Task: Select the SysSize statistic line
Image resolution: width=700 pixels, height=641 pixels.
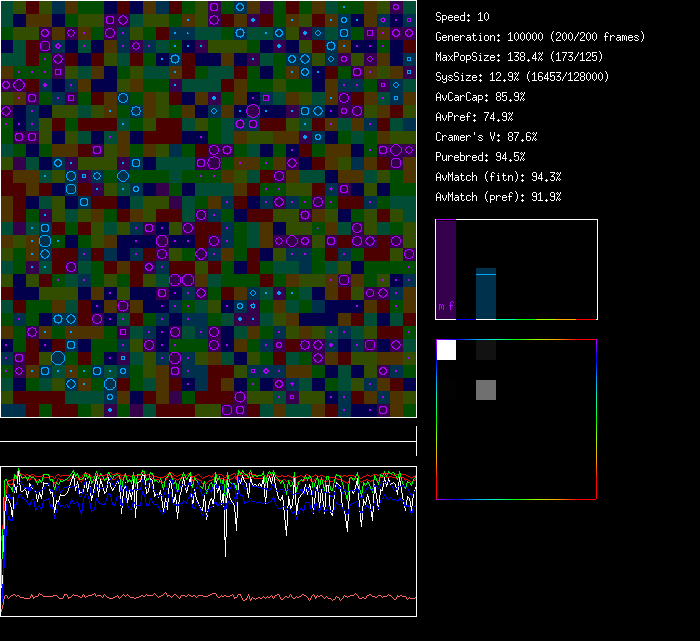Action: pos(522,77)
